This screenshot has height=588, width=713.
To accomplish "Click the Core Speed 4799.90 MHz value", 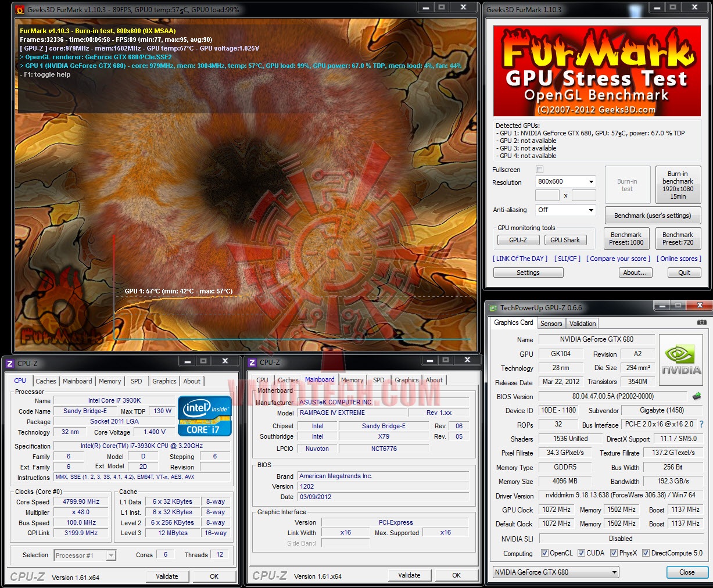I will [x=81, y=501].
